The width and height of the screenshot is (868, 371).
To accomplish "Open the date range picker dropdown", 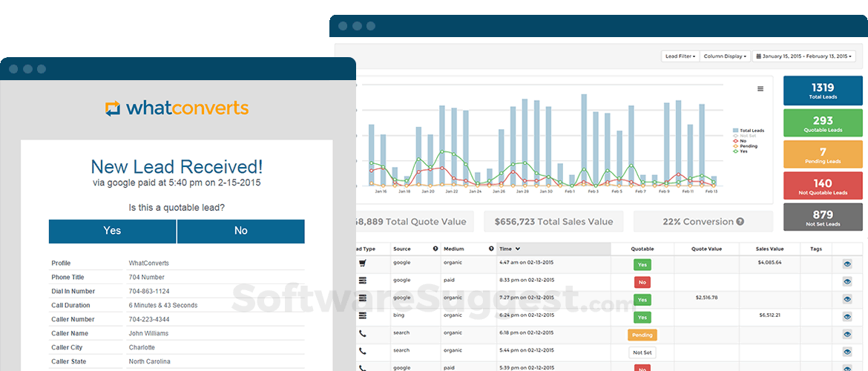I will pos(804,56).
